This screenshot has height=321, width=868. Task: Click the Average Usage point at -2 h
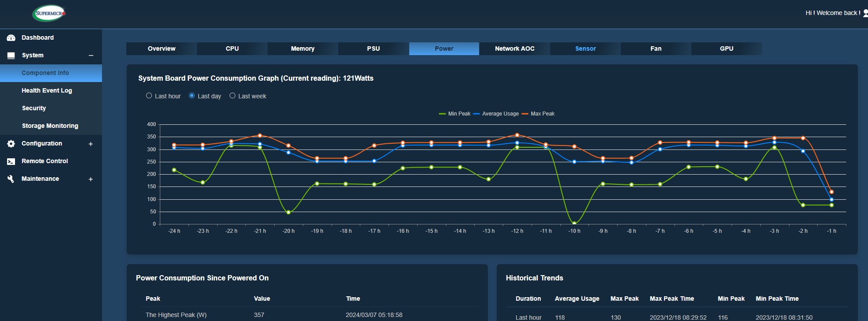click(x=803, y=151)
